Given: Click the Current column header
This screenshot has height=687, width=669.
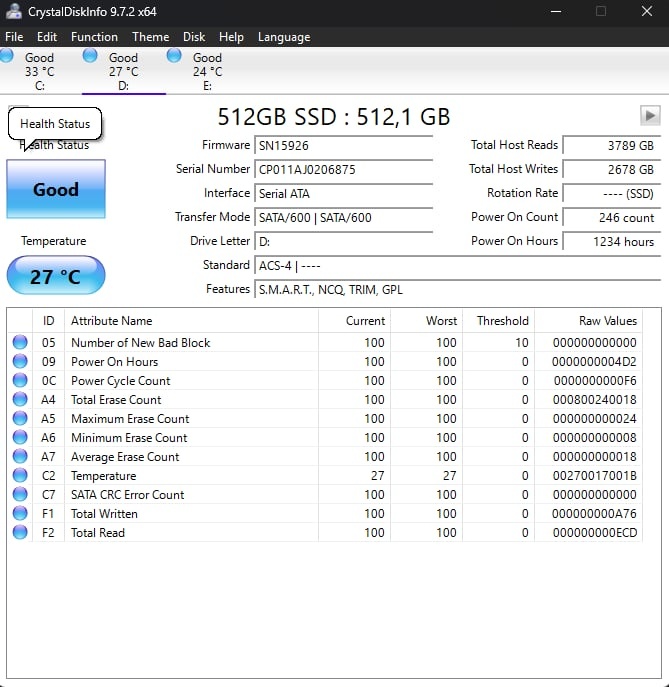Looking at the screenshot, I should click(354, 321).
